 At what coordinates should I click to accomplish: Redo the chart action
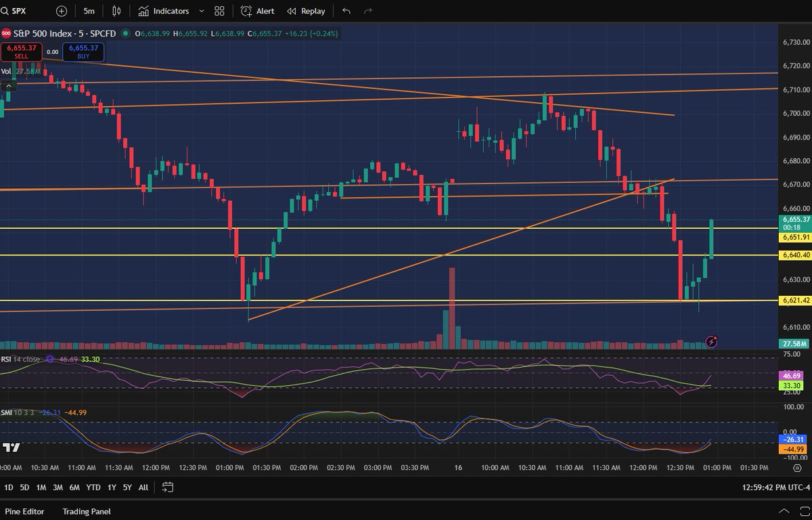[368, 11]
